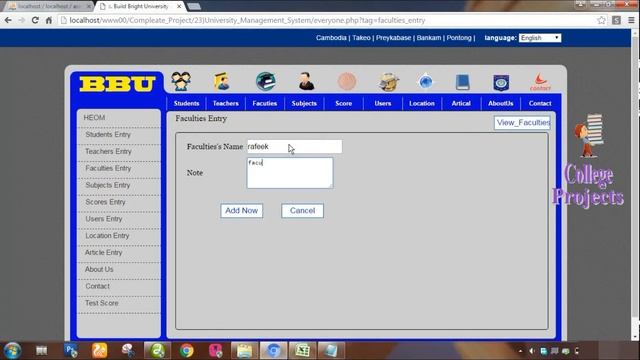Click the Takeo link in top bar

click(361, 38)
